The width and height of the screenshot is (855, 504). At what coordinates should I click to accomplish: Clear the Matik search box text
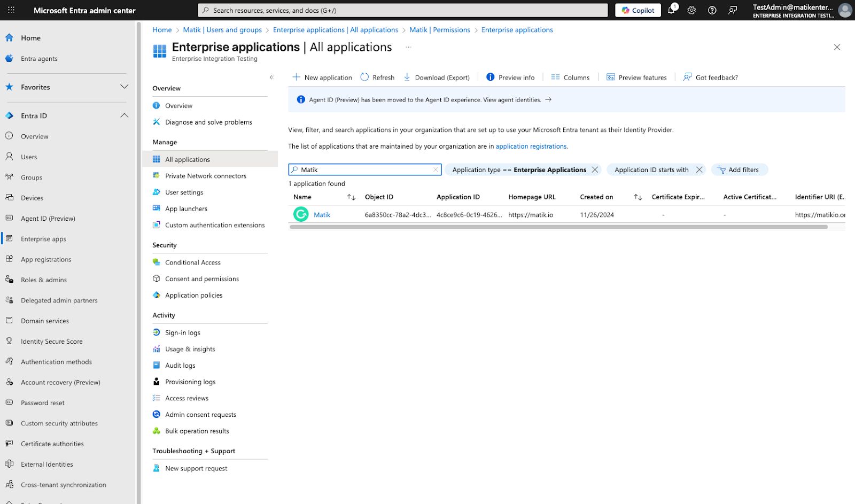436,169
